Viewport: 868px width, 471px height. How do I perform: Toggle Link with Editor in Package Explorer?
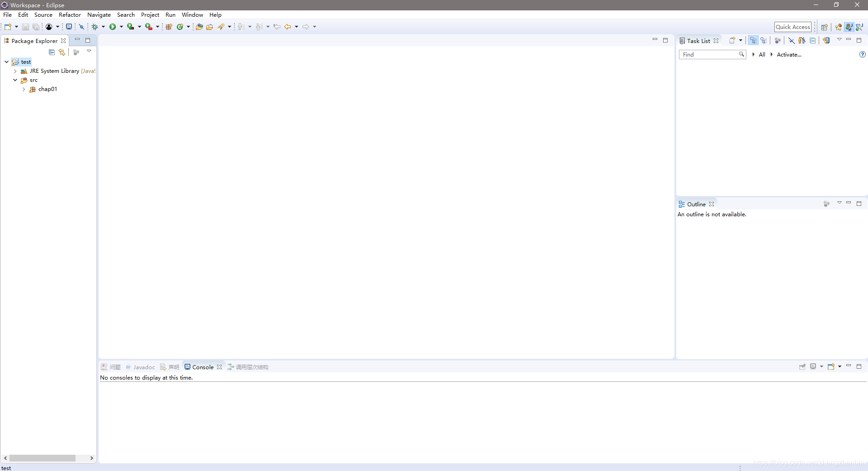click(62, 52)
